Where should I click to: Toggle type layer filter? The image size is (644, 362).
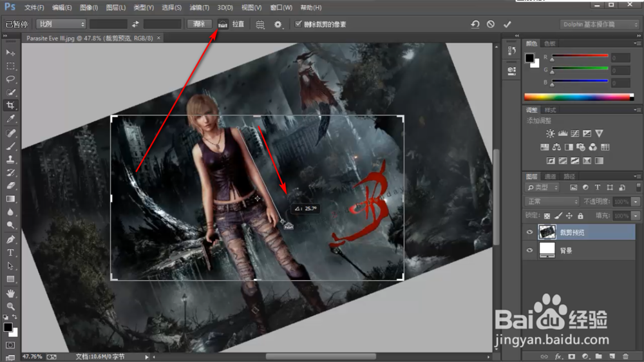pyautogui.click(x=598, y=187)
